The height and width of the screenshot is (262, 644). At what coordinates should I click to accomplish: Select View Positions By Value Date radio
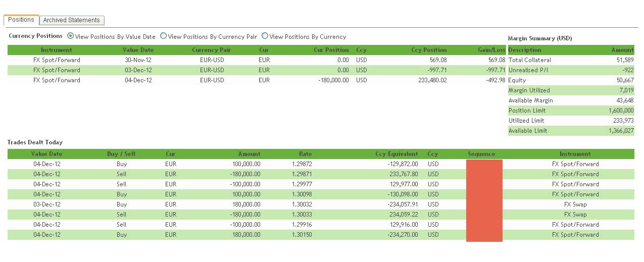pyautogui.click(x=70, y=36)
